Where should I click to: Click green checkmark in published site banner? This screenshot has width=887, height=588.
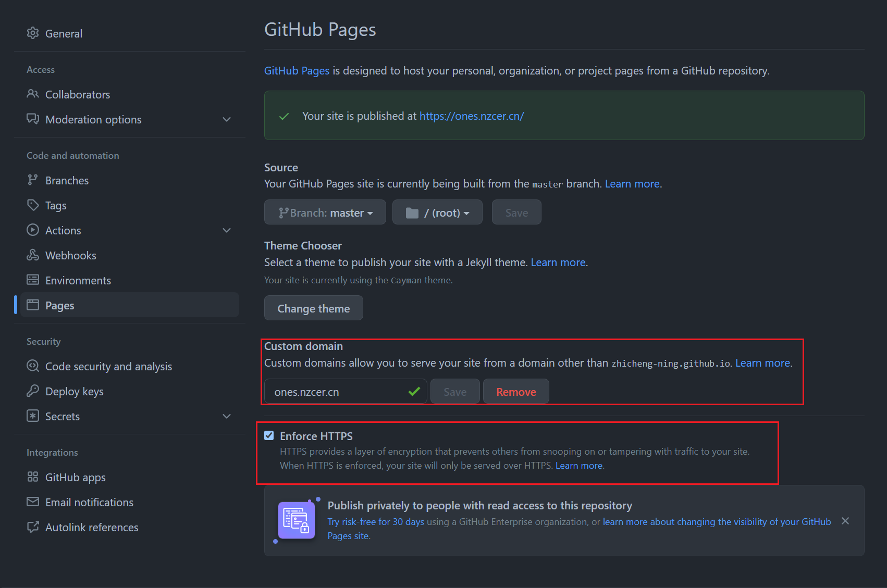coord(284,116)
